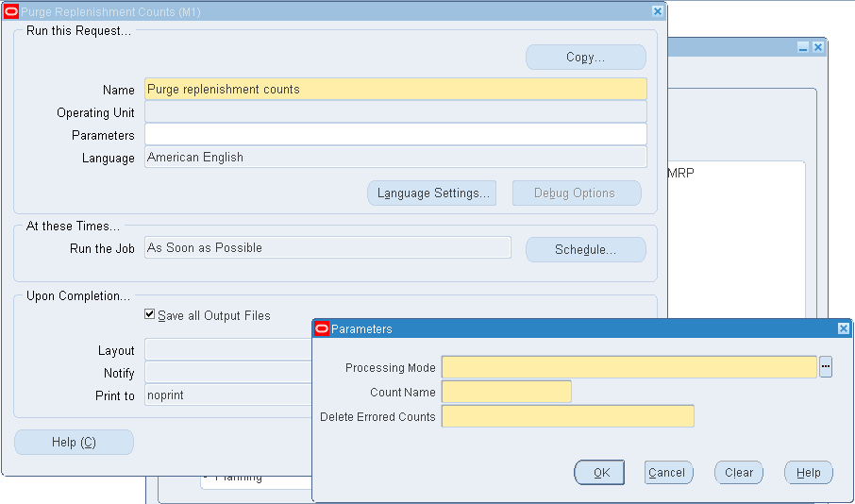855x504 pixels.
Task: Confirm parameters with OK button
Action: click(x=599, y=472)
